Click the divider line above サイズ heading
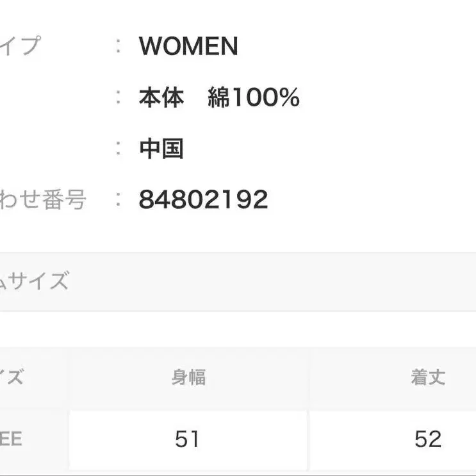Screen dimensions: 476x476 tap(238, 252)
